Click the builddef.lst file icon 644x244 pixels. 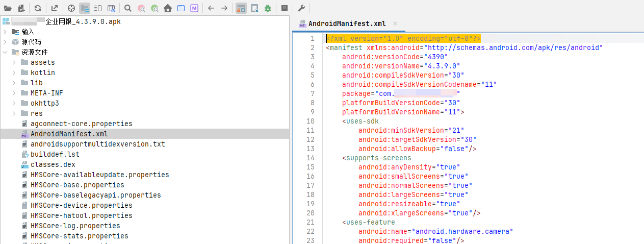(24, 154)
